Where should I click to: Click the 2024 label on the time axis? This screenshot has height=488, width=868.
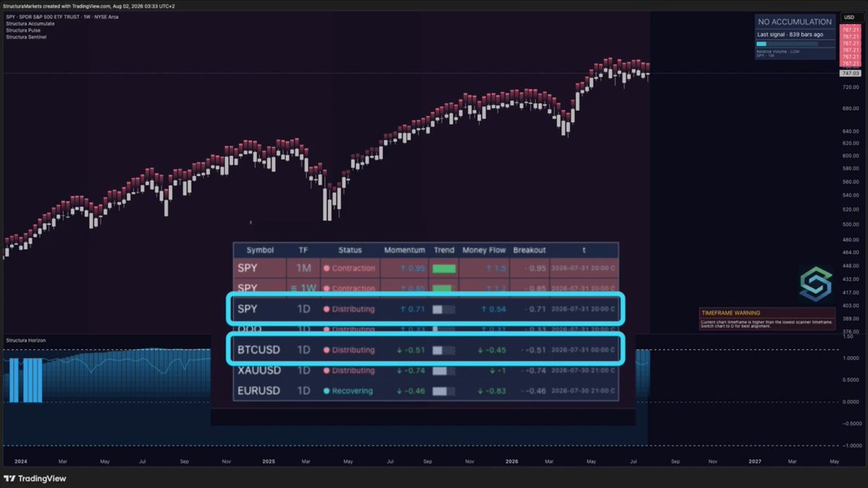pyautogui.click(x=20, y=461)
